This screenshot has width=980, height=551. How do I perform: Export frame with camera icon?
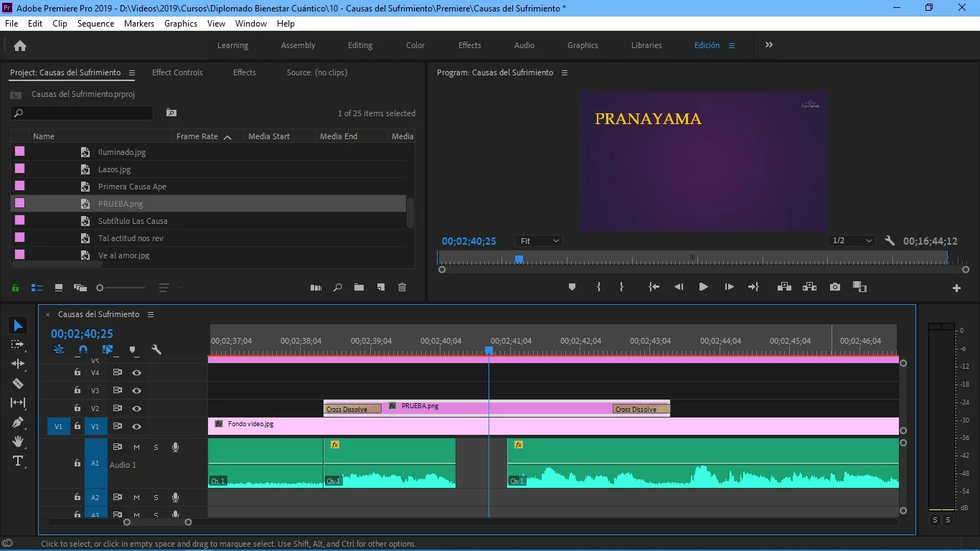pyautogui.click(x=835, y=287)
